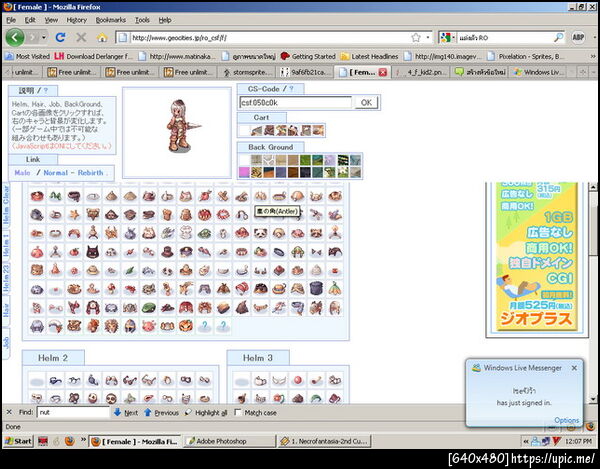Open the History menu
600x469 pixels.
77,20
